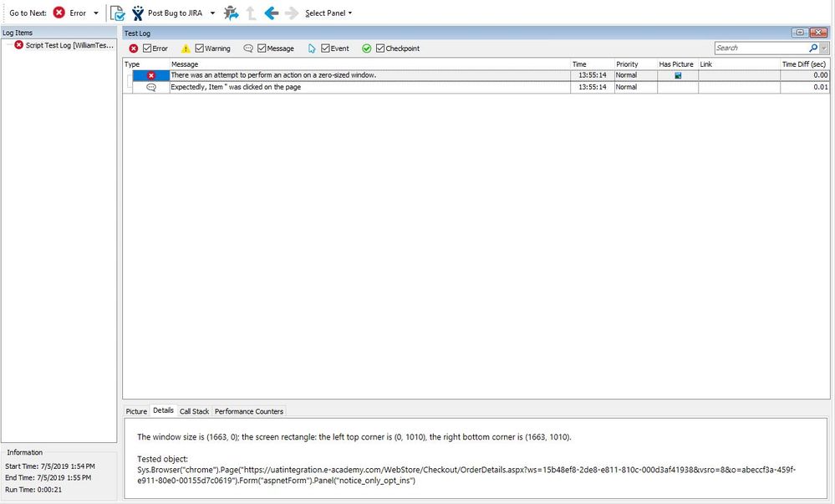Image resolution: width=835 pixels, height=504 pixels.
Task: Open the Go to Next Error dropdown arrow
Action: click(96, 13)
